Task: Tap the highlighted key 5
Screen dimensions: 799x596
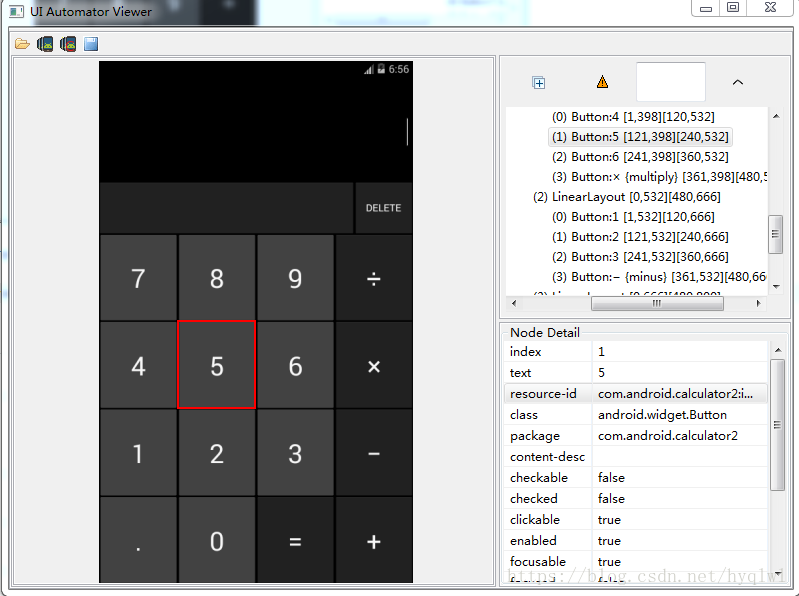Action: (x=217, y=365)
